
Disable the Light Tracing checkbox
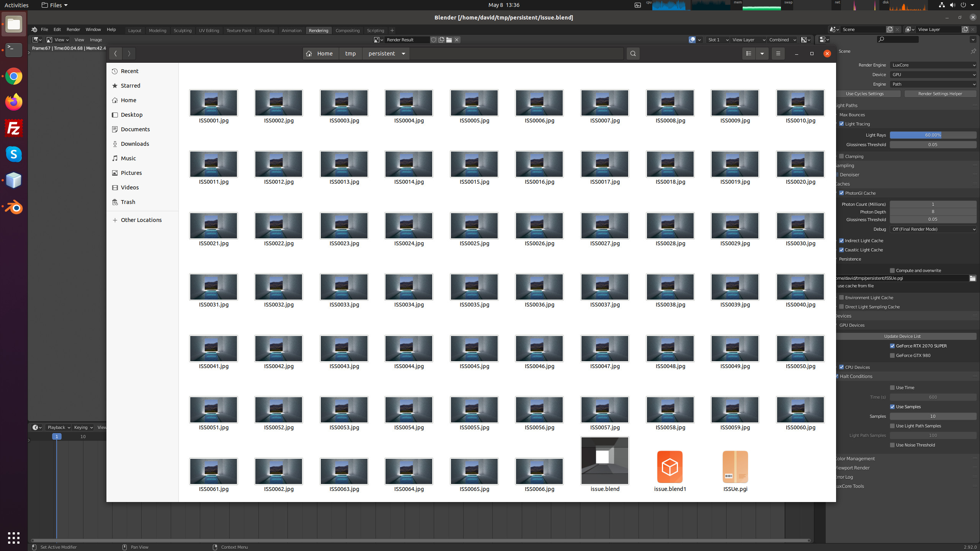pos(841,124)
